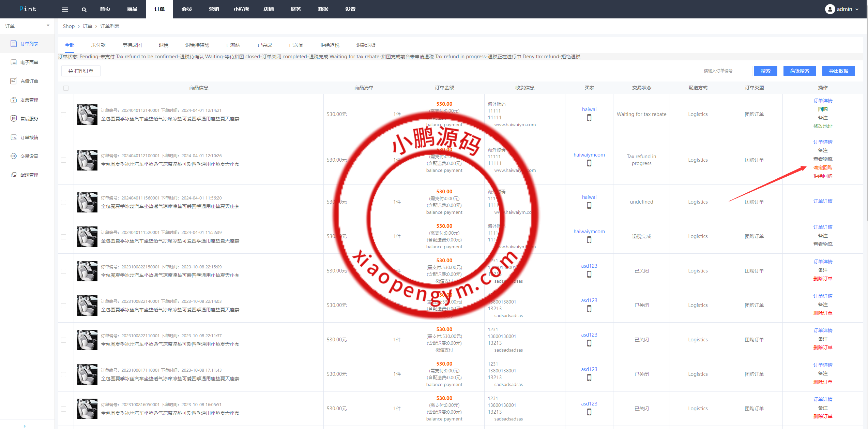Select checkbox for order 202404011210​0001
The image size is (868, 429).
pos(64,160)
